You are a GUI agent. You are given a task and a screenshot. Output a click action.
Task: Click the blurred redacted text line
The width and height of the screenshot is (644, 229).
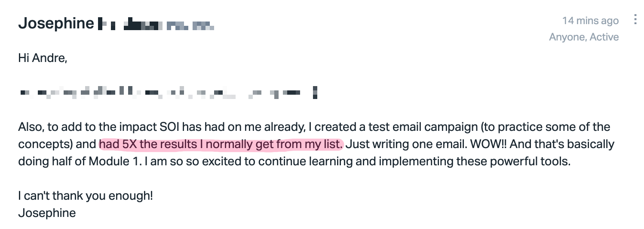(169, 93)
